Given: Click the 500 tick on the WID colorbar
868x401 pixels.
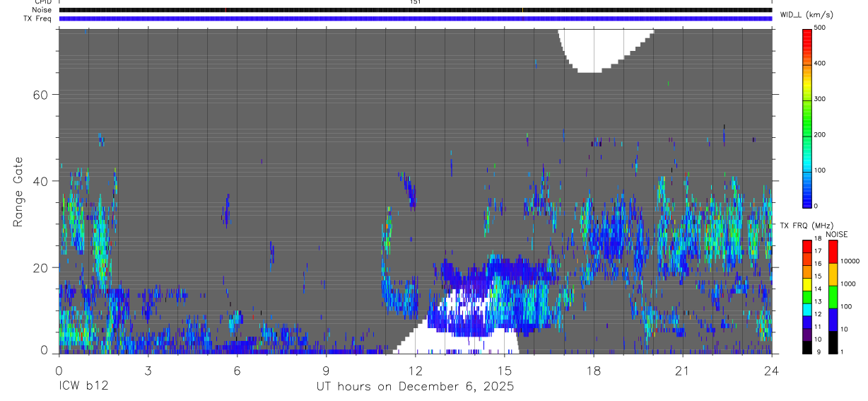Looking at the screenshot, I should [820, 28].
